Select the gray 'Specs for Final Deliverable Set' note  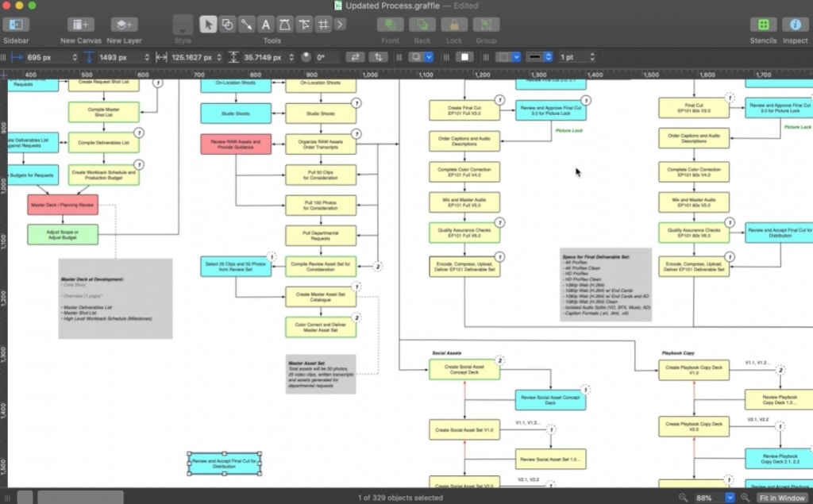[606, 285]
